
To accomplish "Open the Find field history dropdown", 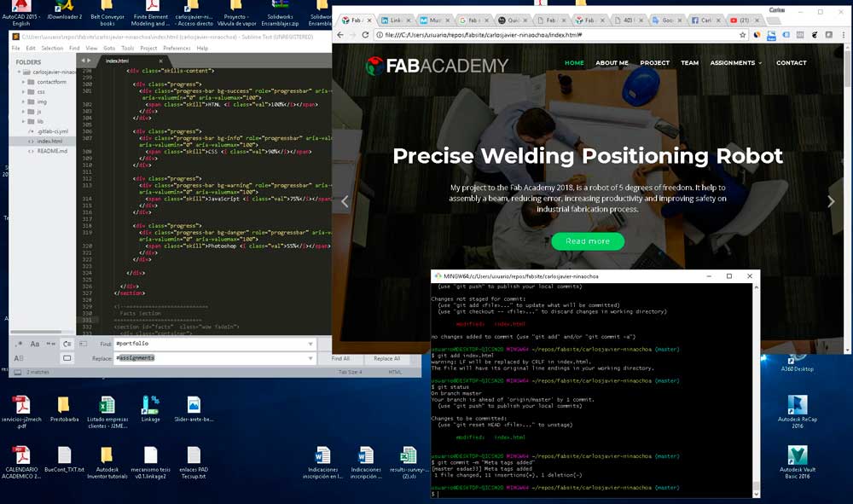I will [310, 344].
